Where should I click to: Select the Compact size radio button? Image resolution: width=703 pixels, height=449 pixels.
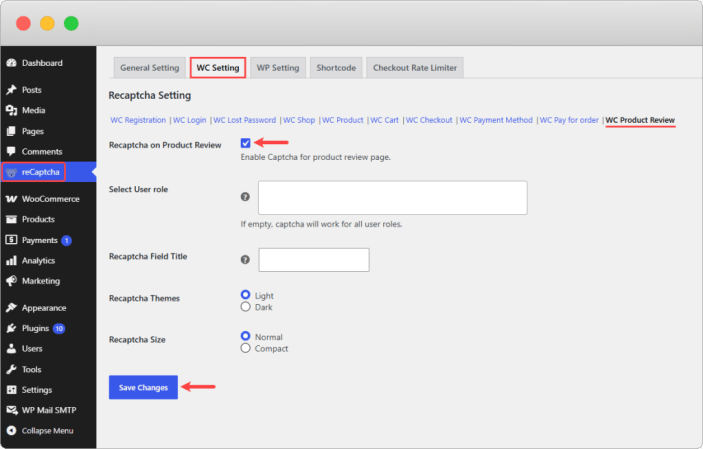[x=245, y=348]
